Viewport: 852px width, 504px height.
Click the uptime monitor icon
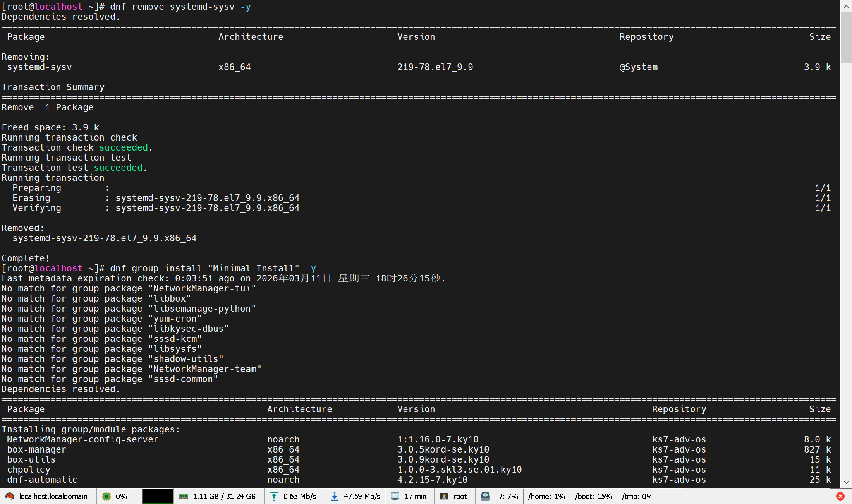tap(395, 496)
